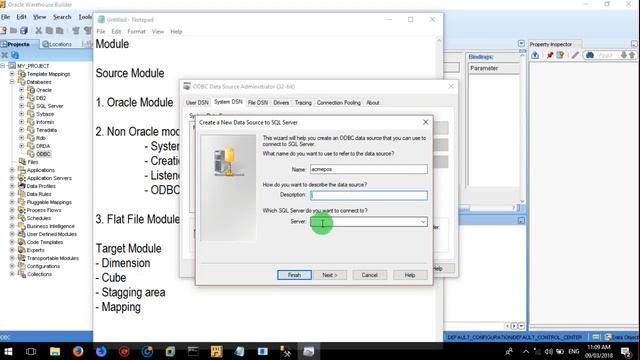Expand the SQL Server tree node
Image resolution: width=640 pixels, height=360 pixels.
pyautogui.click(x=22, y=106)
